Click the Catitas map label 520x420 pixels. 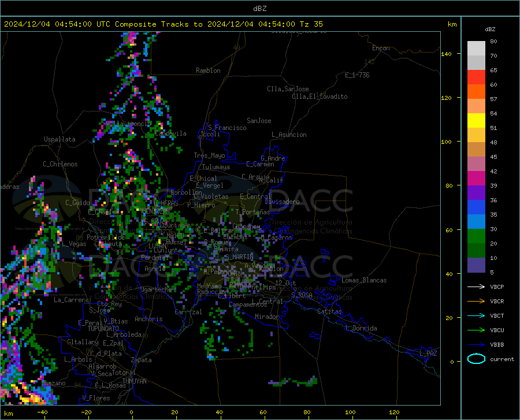(330, 311)
